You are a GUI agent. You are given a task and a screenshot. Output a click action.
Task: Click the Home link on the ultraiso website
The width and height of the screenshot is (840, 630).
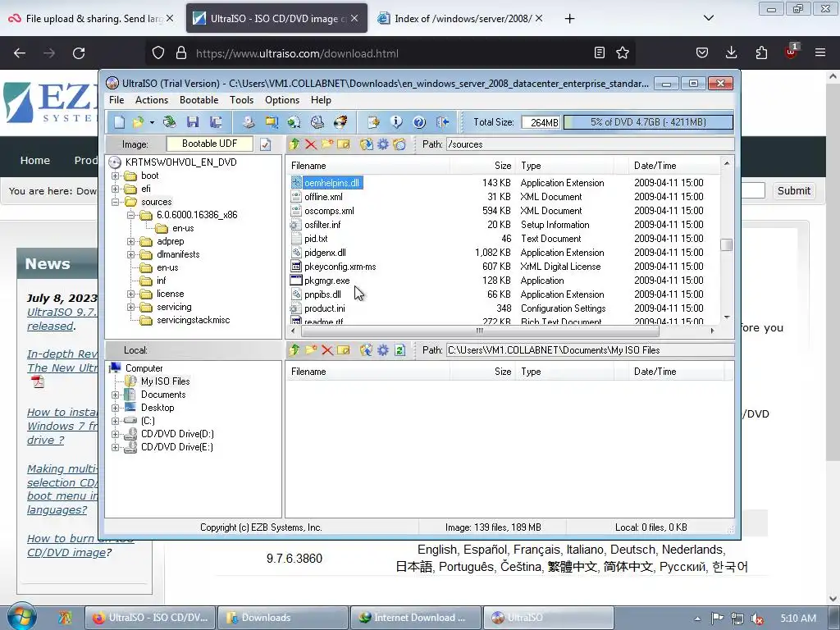tap(34, 160)
